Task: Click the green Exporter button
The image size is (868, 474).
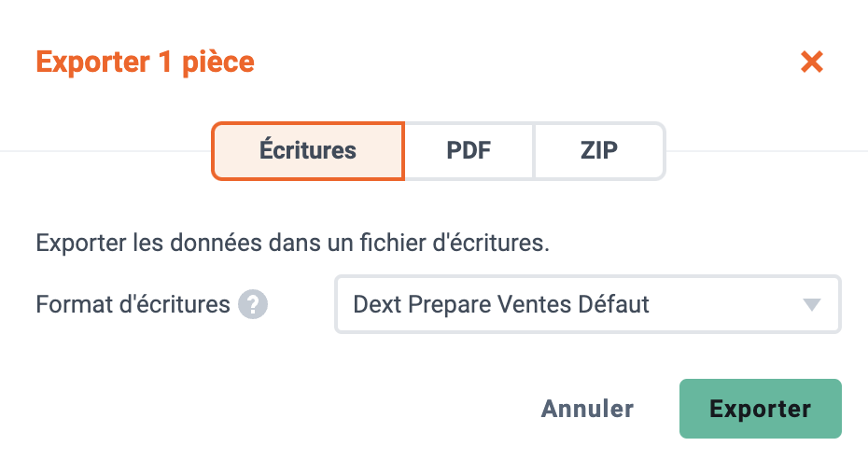Action: (x=760, y=409)
